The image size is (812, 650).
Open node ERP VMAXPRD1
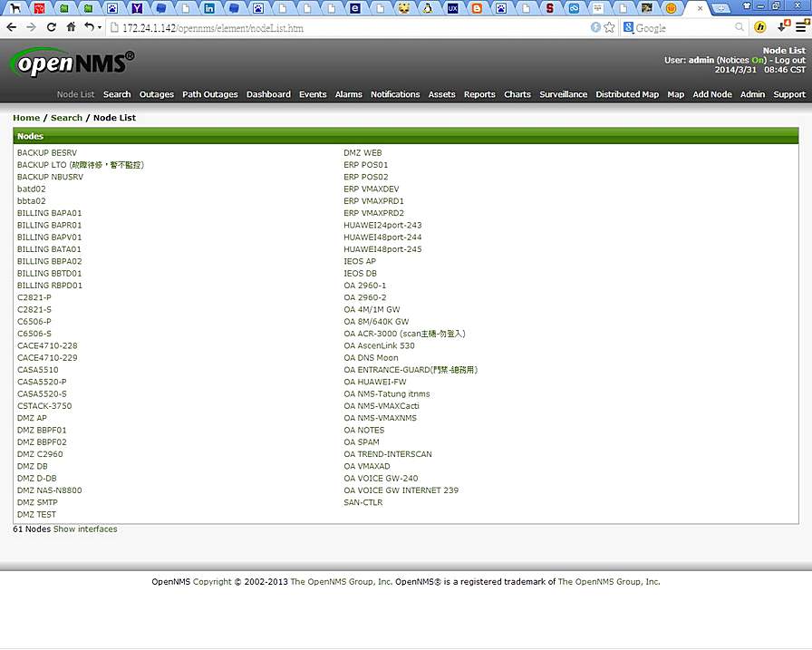373,200
